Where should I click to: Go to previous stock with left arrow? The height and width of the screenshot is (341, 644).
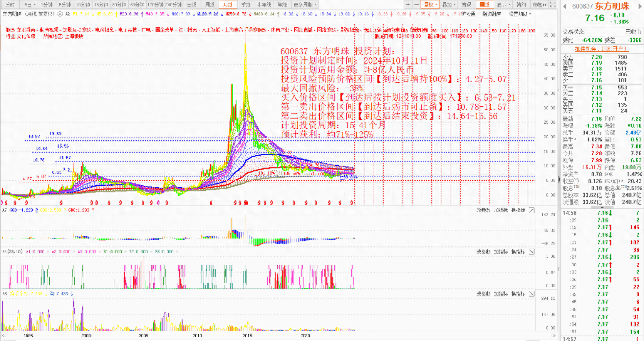[x=565, y=6]
